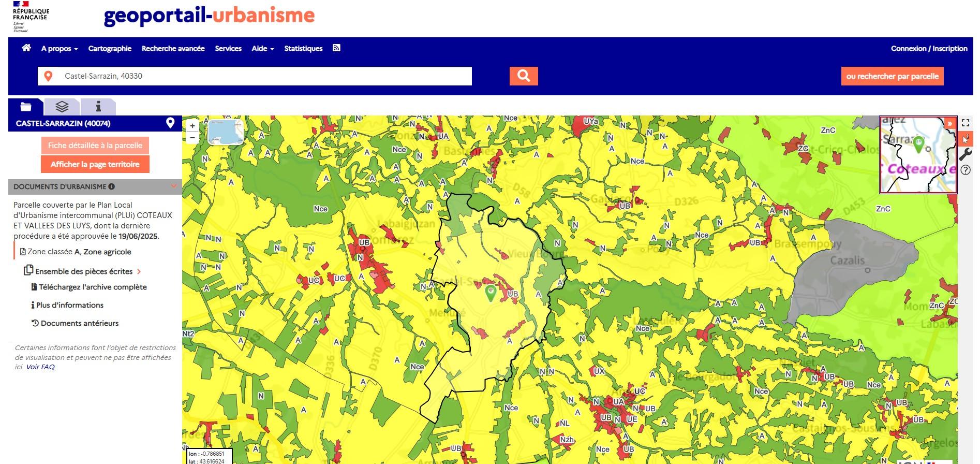Toggle the cursor info query tool
Viewport: 980px width, 464px height.
966,139
